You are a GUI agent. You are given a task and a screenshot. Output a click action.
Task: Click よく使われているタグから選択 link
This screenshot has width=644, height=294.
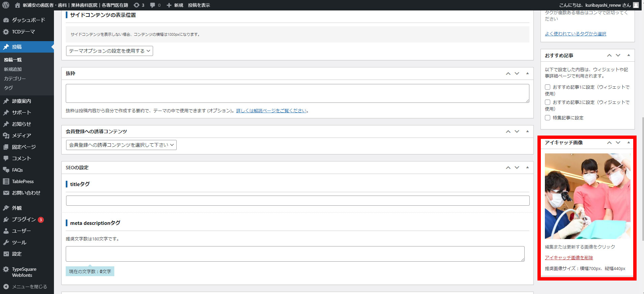pos(575,34)
